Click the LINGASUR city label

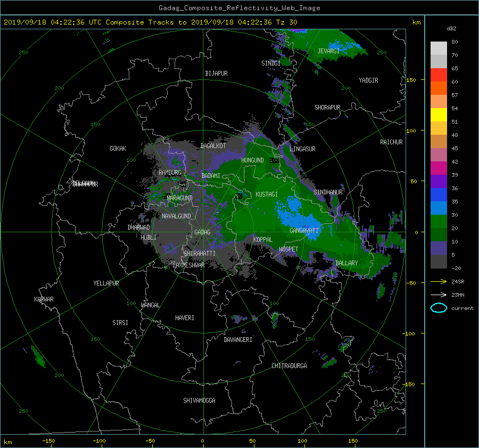point(302,149)
